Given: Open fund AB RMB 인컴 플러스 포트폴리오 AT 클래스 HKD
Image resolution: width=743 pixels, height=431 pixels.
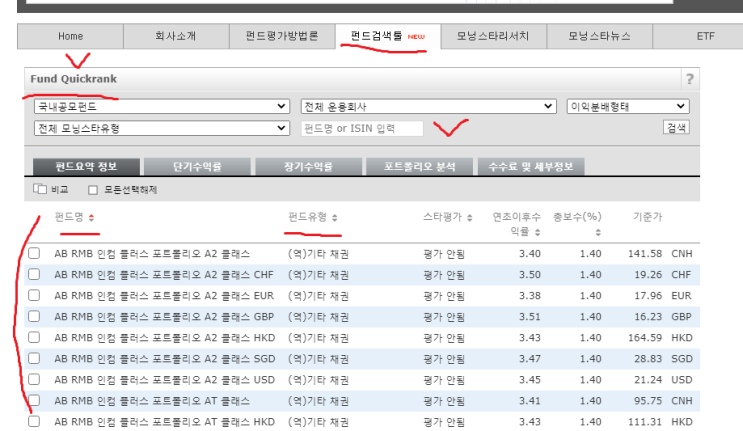Looking at the screenshot, I should click(164, 422).
